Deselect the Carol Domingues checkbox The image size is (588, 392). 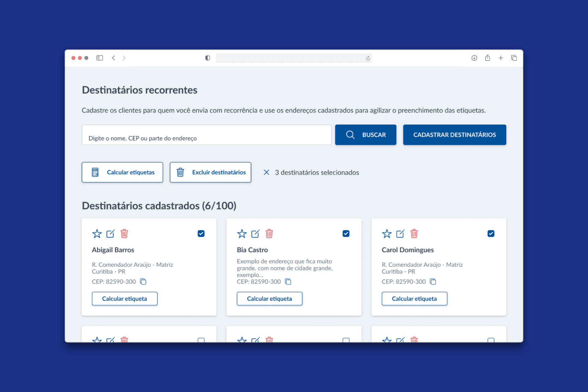coord(491,234)
